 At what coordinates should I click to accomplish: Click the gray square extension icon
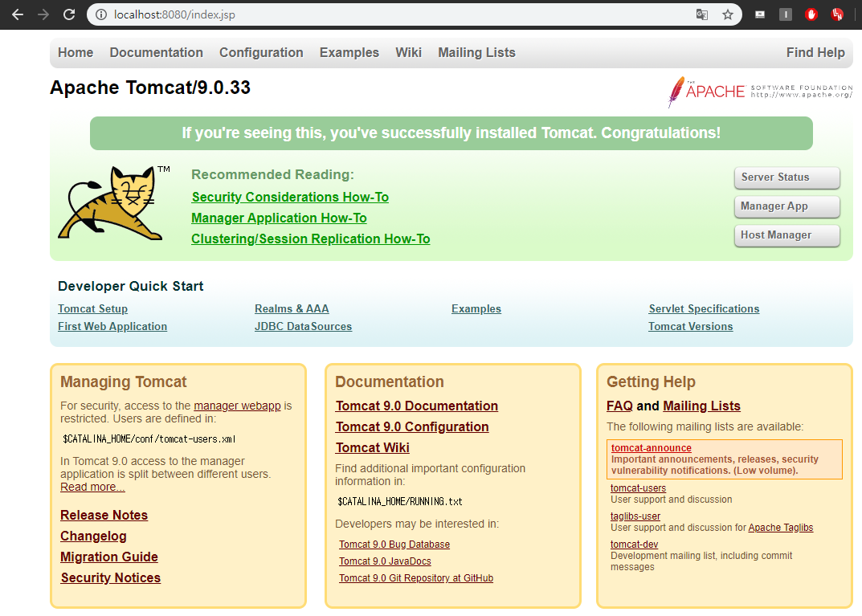(786, 14)
